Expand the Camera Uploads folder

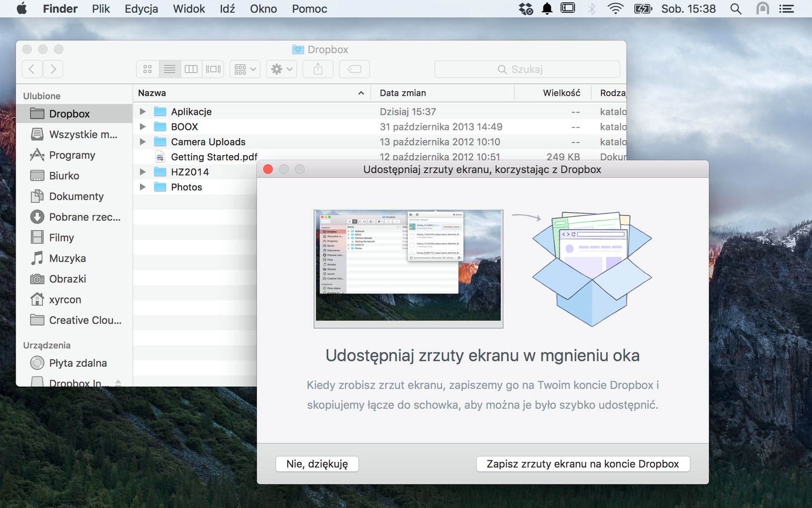click(x=143, y=142)
